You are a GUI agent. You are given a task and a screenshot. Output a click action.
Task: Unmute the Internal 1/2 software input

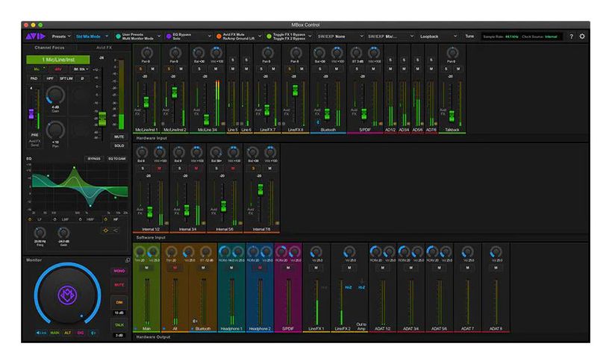159,168
